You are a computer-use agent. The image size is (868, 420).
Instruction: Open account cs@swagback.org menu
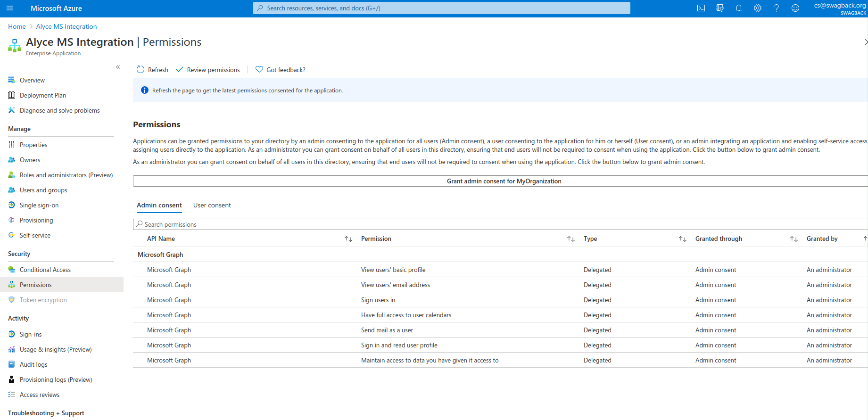[x=840, y=8]
